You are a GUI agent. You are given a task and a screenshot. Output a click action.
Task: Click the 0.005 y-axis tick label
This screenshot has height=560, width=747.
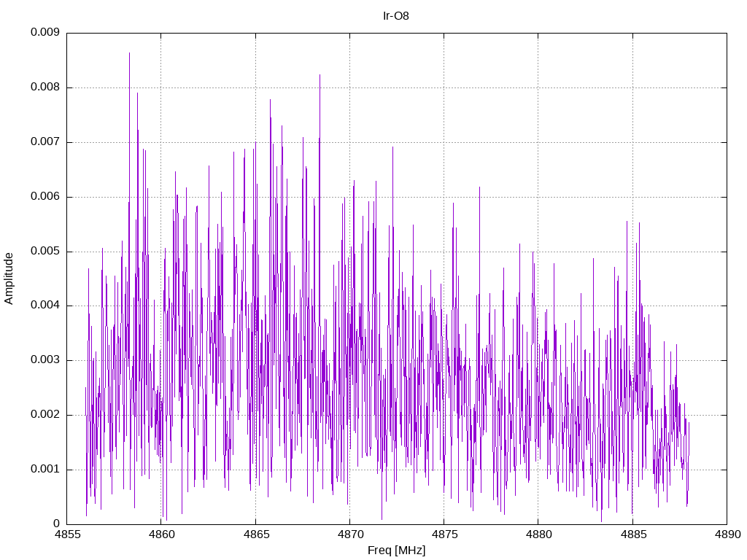[45, 251]
